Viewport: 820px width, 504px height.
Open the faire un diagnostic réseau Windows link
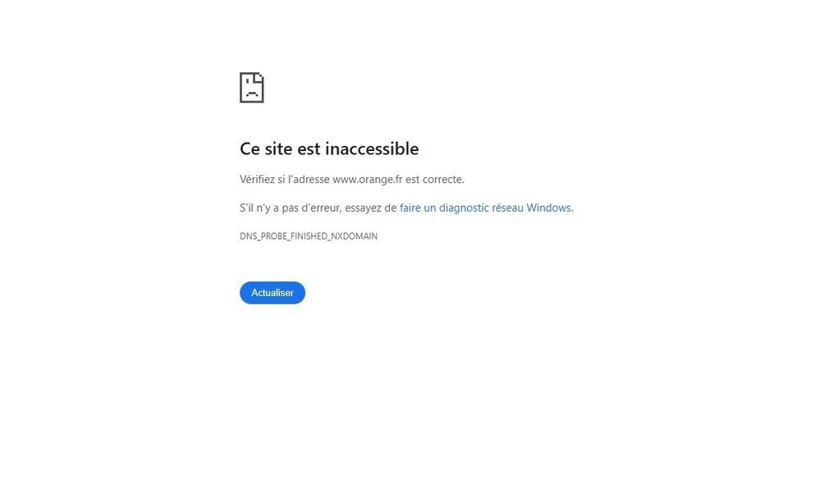[486, 208]
